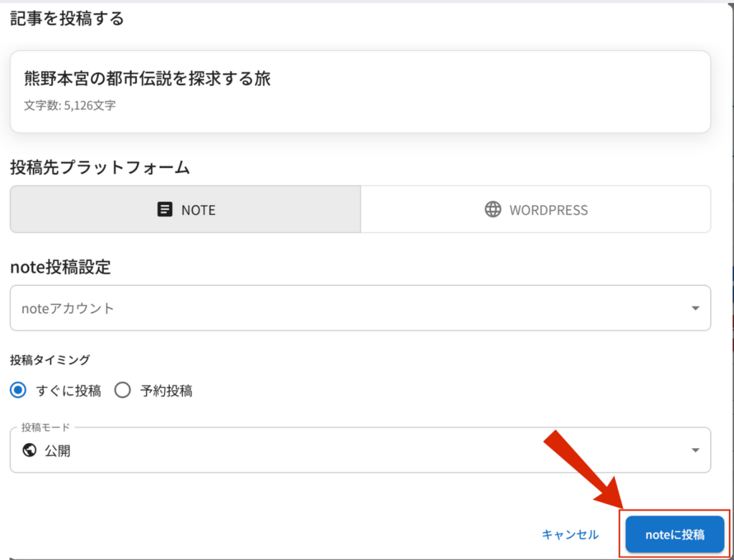Click the 記事を投稿する dialog heading
Viewport: 734px width, 560px height.
point(67,19)
